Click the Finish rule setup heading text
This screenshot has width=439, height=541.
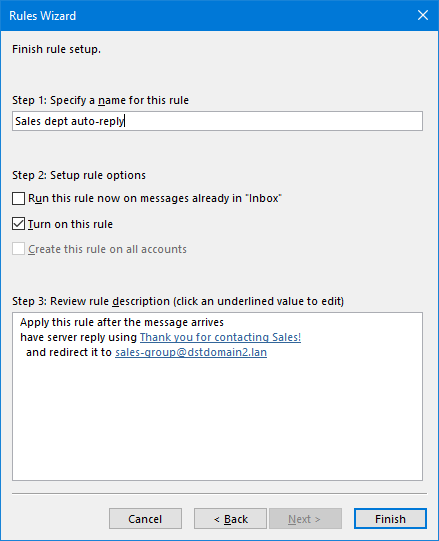(56, 49)
